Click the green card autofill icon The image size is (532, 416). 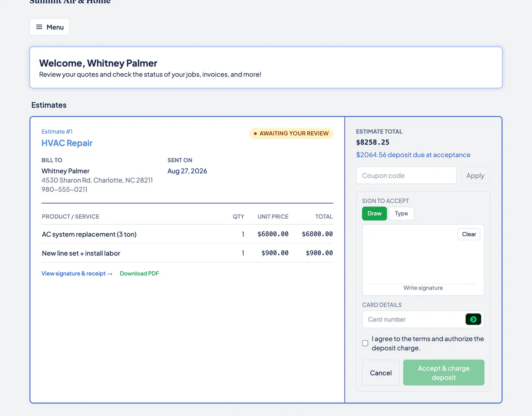pos(473,319)
